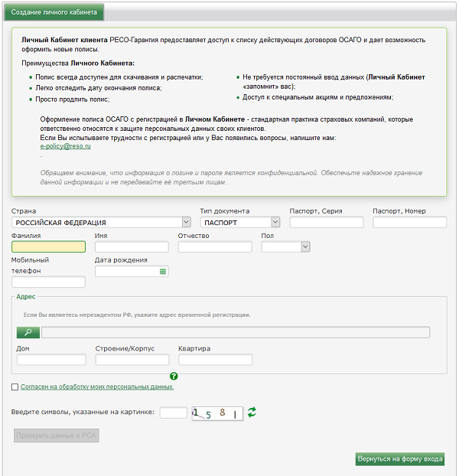
Task: Click the green address search magnifier button
Action: pyautogui.click(x=28, y=332)
